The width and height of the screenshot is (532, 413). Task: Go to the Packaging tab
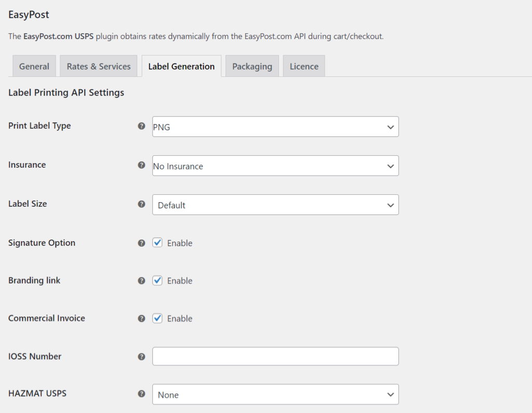pyautogui.click(x=252, y=66)
